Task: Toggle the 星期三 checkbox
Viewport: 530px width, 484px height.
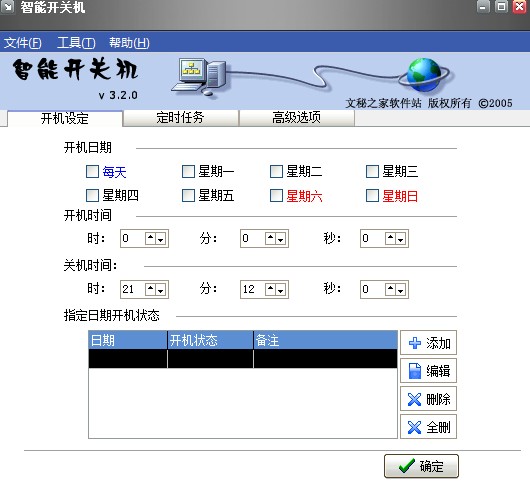Action: (x=372, y=172)
